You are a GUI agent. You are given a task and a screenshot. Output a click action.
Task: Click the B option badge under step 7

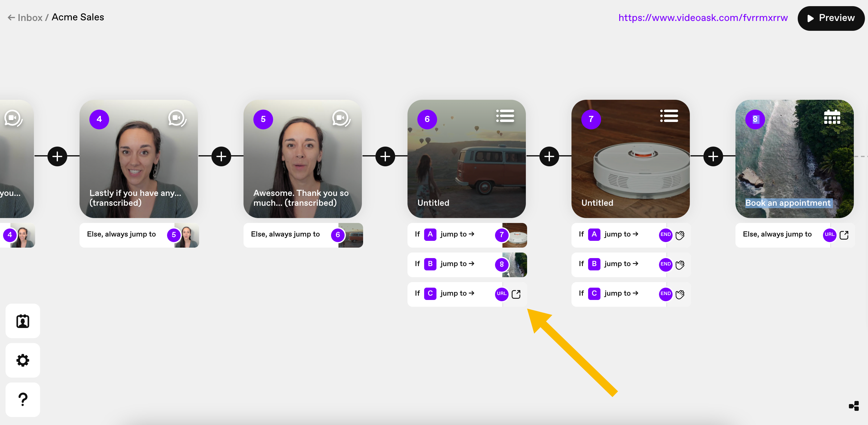click(x=594, y=264)
